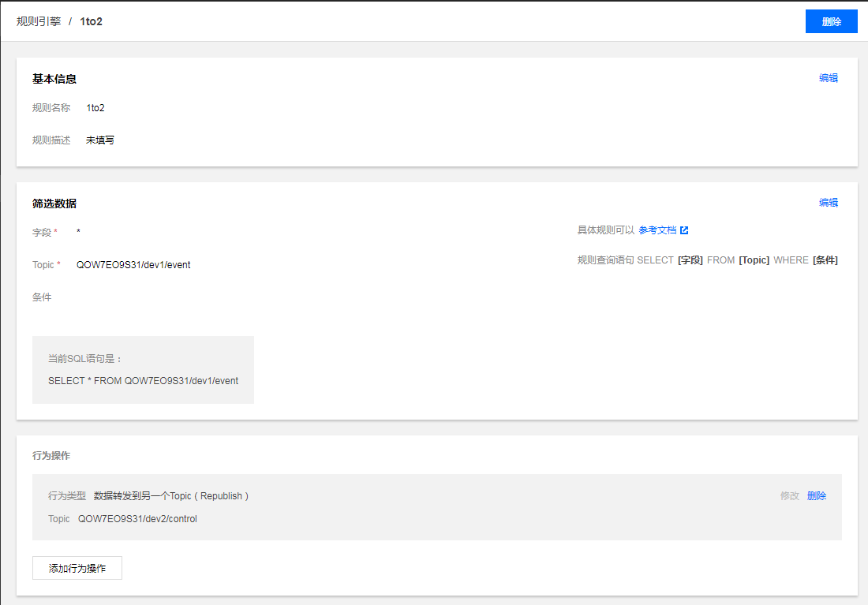Click 修改 on the Republish action row
The height and width of the screenshot is (605, 868).
[x=789, y=496]
